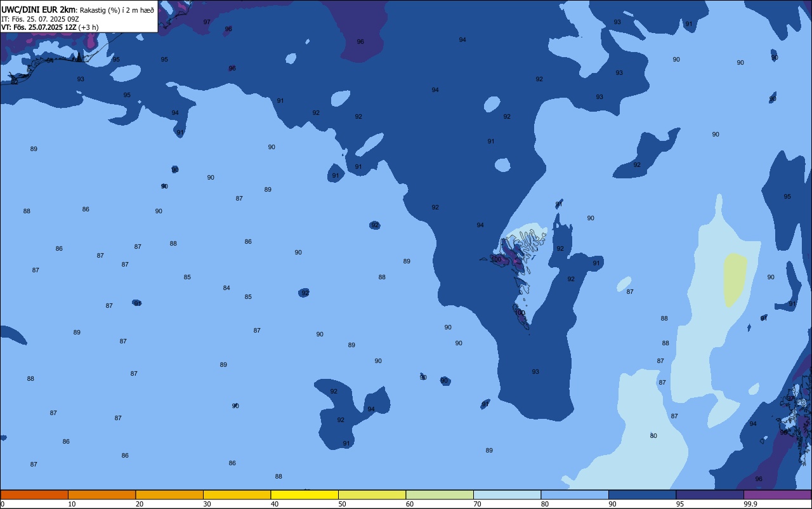Click the legend tick label 30

pyautogui.click(x=207, y=504)
